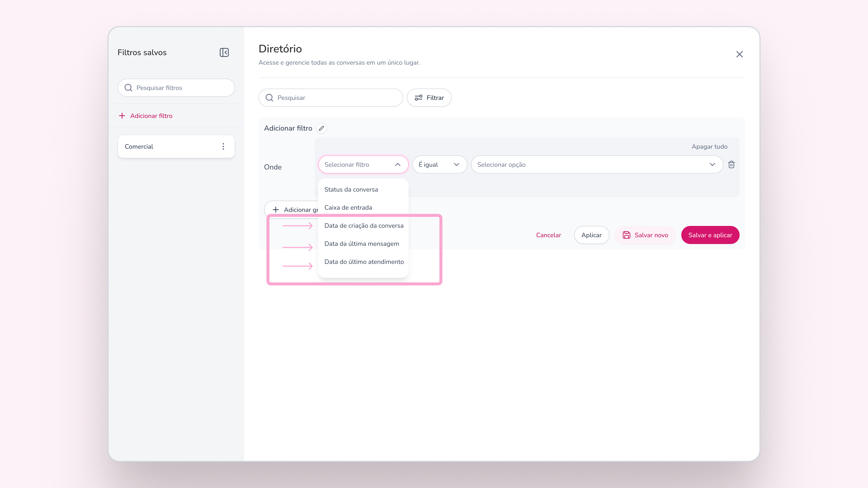
Task: Focus the main Pesquisar search field
Action: point(330,98)
